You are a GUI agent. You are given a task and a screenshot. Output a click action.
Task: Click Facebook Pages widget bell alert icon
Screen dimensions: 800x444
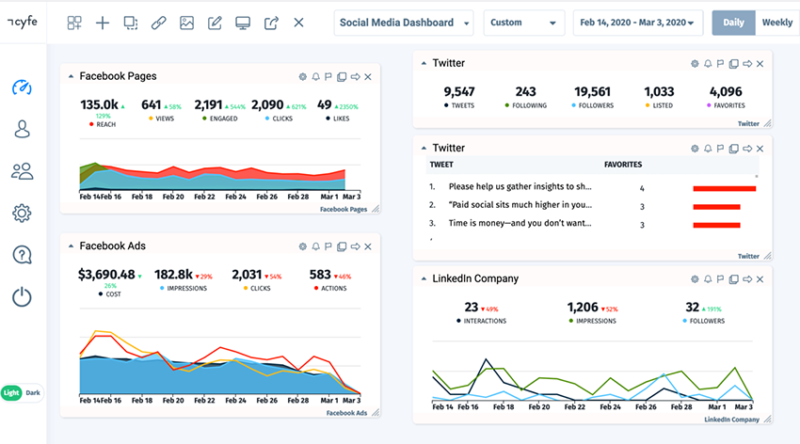[x=316, y=77]
